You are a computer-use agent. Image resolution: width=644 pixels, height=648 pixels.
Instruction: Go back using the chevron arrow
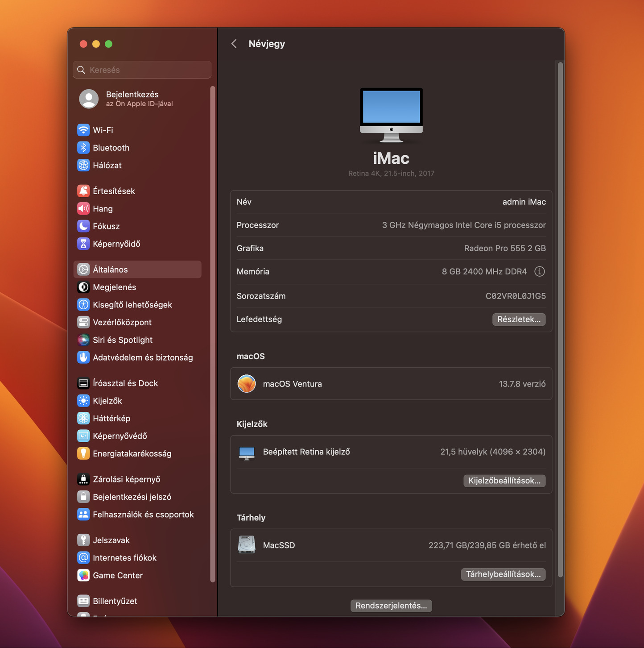pos(234,44)
